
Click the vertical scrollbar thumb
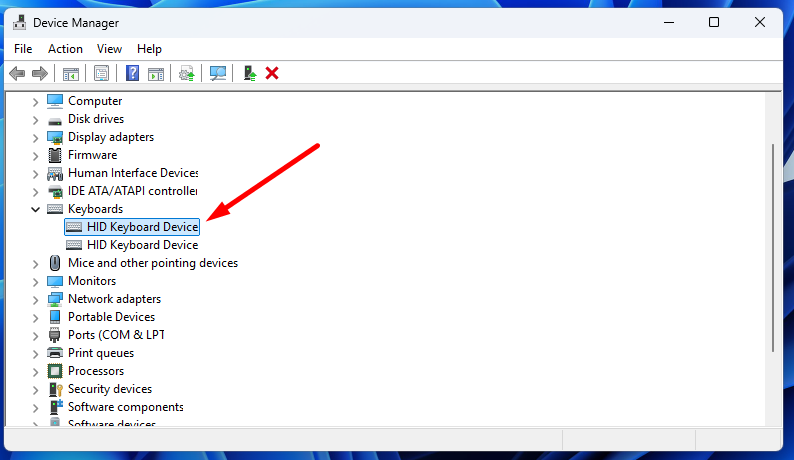(774, 250)
